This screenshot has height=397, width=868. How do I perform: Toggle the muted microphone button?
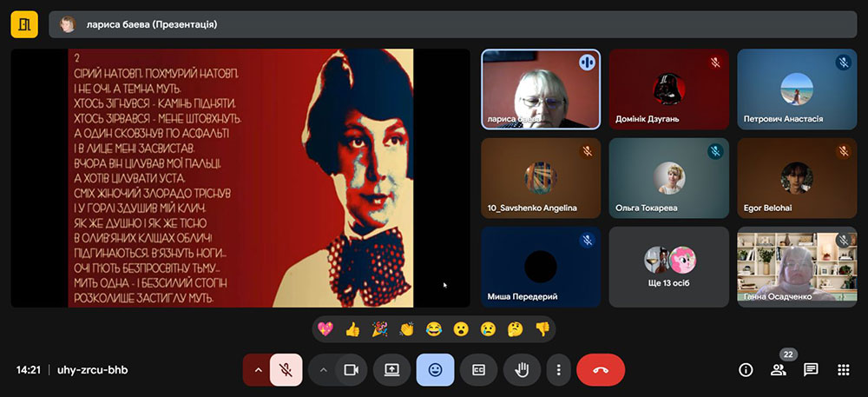tap(286, 369)
